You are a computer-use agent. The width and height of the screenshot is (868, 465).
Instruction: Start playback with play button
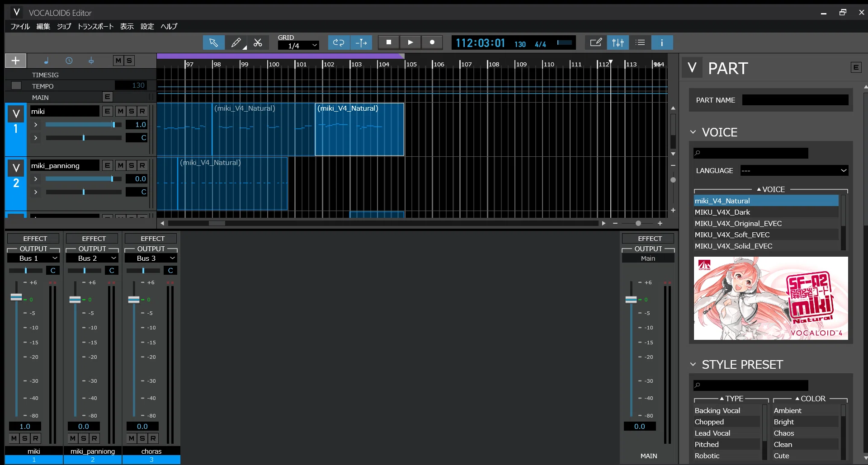[x=410, y=42]
